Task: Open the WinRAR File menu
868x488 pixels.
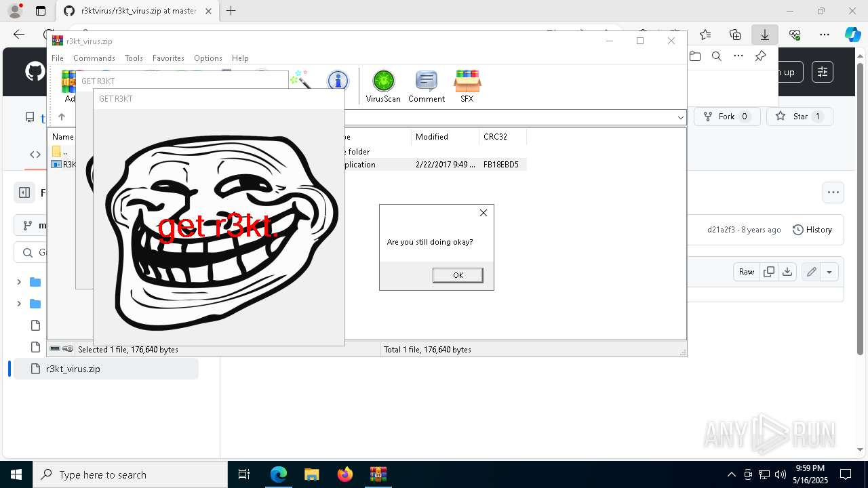Action: (x=58, y=58)
